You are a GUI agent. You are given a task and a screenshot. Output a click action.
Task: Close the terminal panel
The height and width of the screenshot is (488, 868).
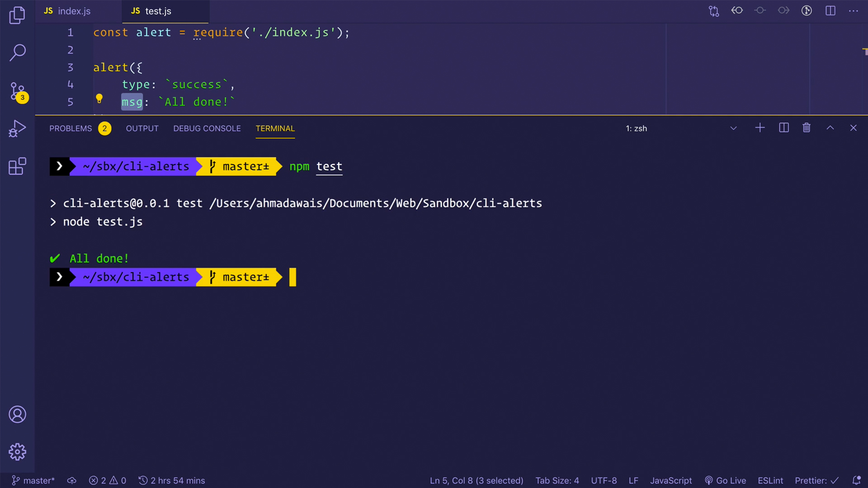(x=854, y=128)
